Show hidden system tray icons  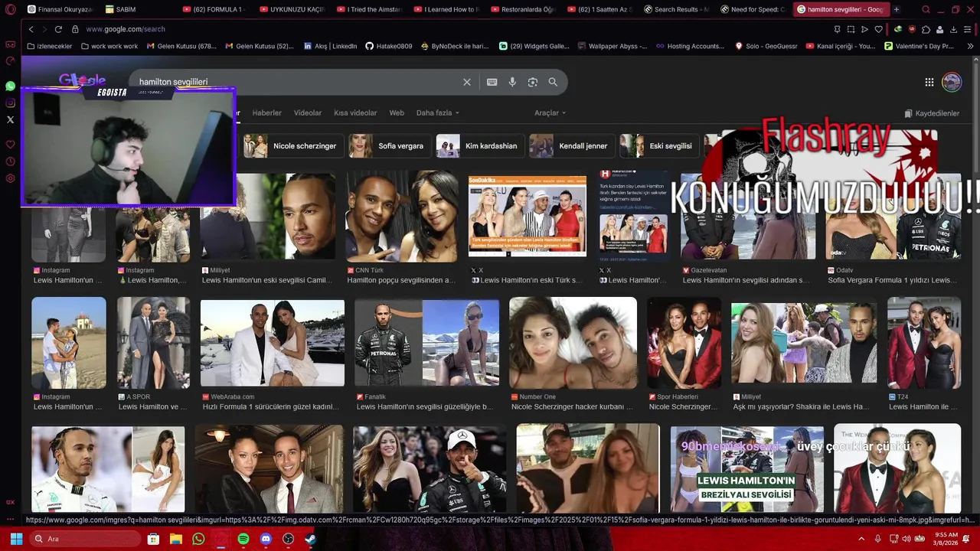pyautogui.click(x=861, y=539)
